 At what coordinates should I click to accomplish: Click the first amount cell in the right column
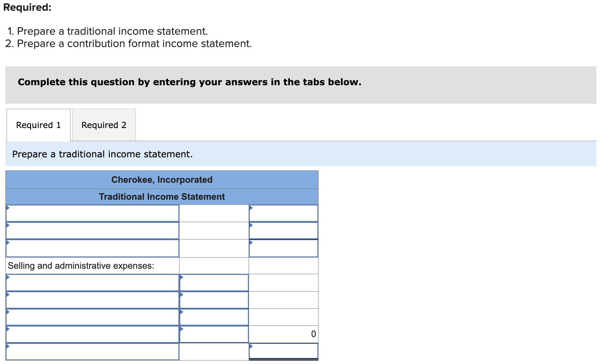click(x=283, y=212)
